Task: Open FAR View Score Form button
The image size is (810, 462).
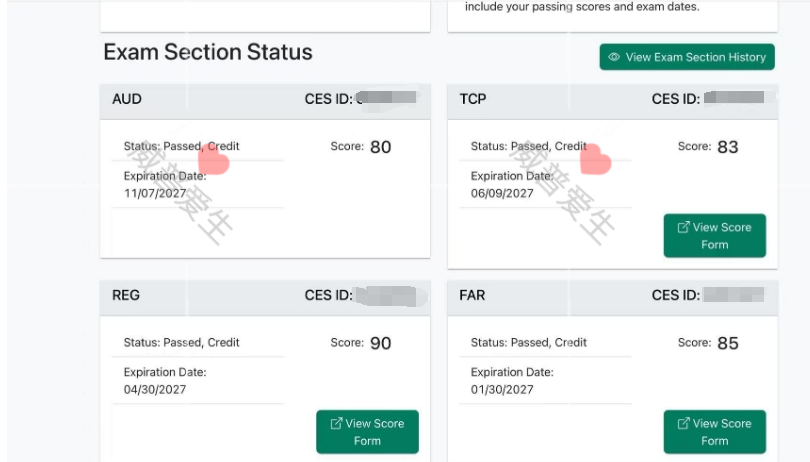Action: (x=714, y=432)
